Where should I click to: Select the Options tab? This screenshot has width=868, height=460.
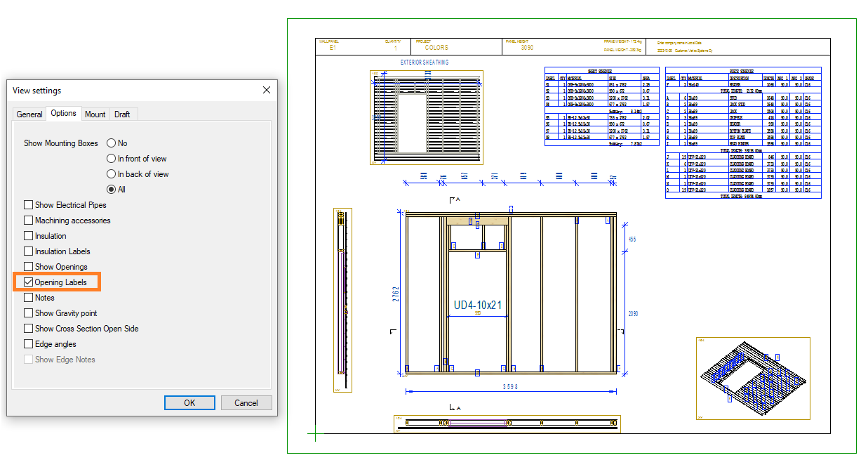pyautogui.click(x=63, y=114)
